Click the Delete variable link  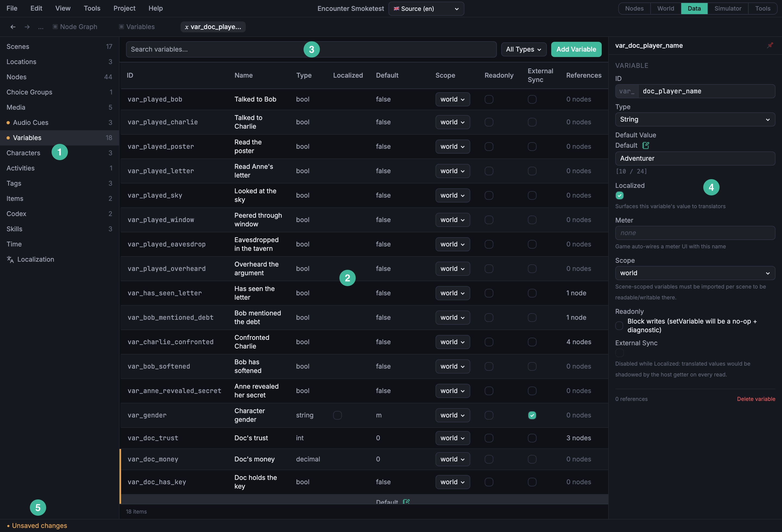pyautogui.click(x=756, y=399)
